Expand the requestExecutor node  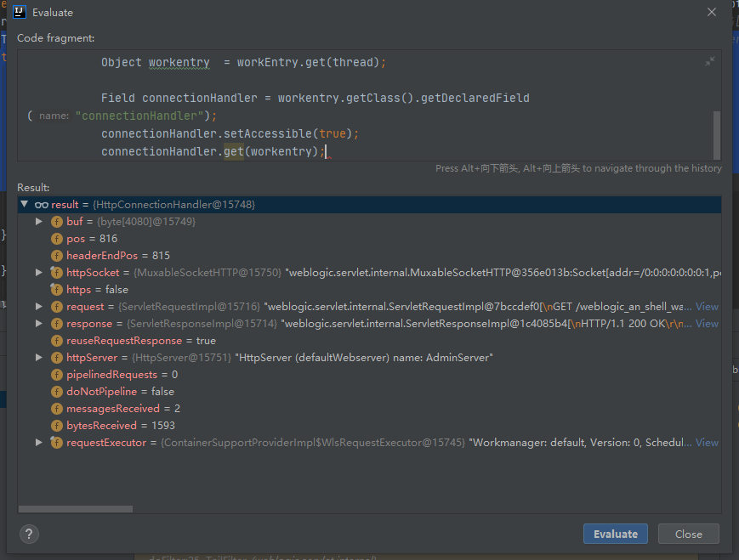pos(39,442)
